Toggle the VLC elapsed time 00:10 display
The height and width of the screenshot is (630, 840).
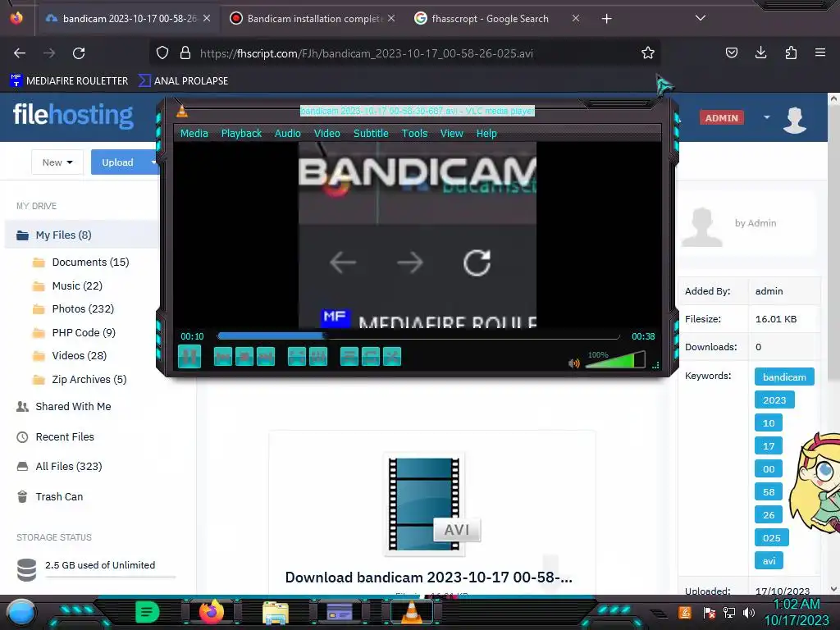pos(192,336)
